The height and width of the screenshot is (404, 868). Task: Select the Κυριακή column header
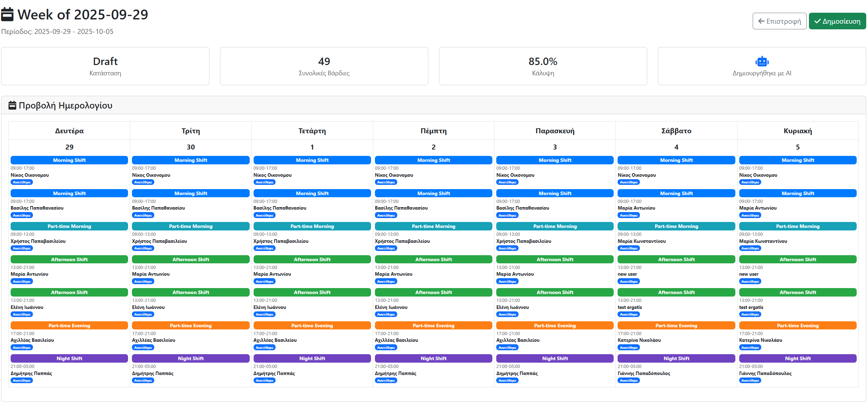[x=797, y=131]
